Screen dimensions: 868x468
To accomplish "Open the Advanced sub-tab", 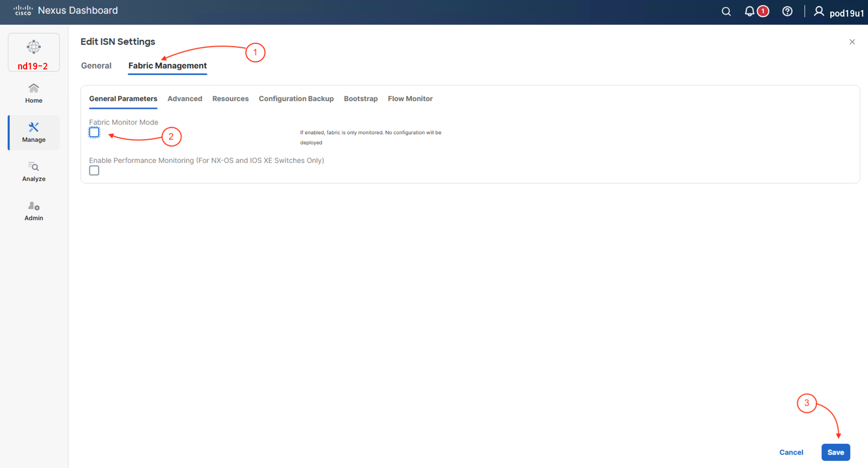I will 185,99.
